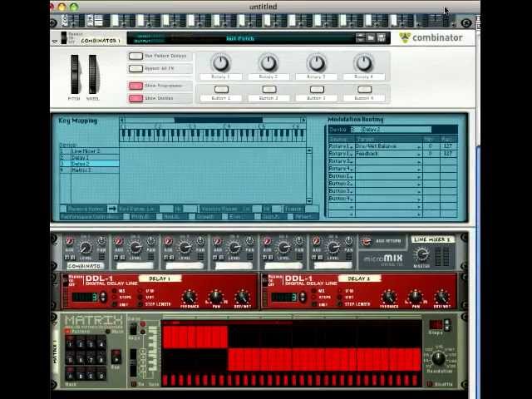Image resolution: width=532 pixels, height=399 pixels.
Task: Select Delay 1 in device list
Action: [90, 157]
